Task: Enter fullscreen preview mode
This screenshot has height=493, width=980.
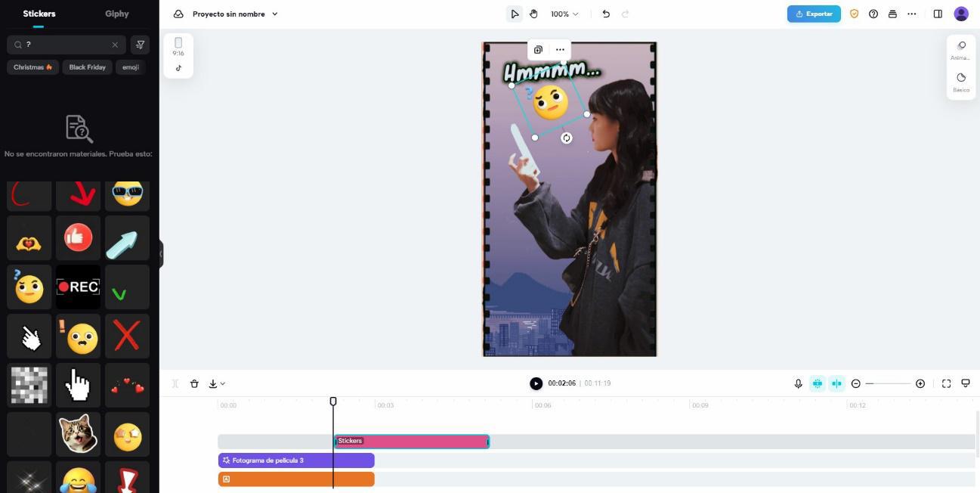Action: tap(946, 383)
